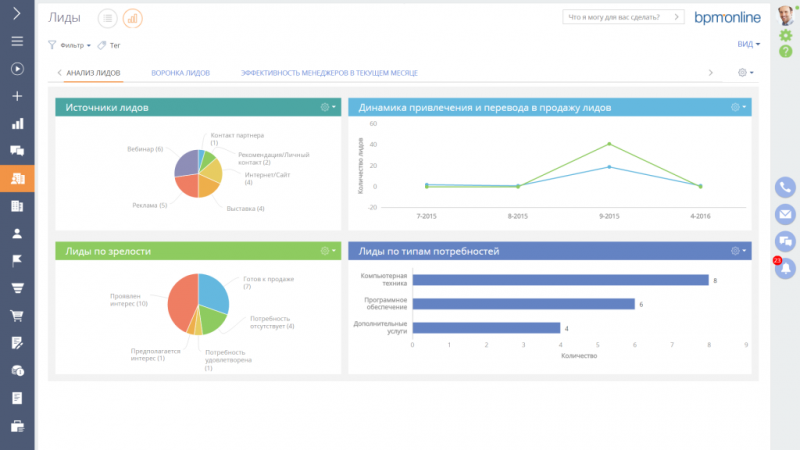Expand the sidebar with top arrow
Viewport: 800px width, 450px height.
[17, 13]
